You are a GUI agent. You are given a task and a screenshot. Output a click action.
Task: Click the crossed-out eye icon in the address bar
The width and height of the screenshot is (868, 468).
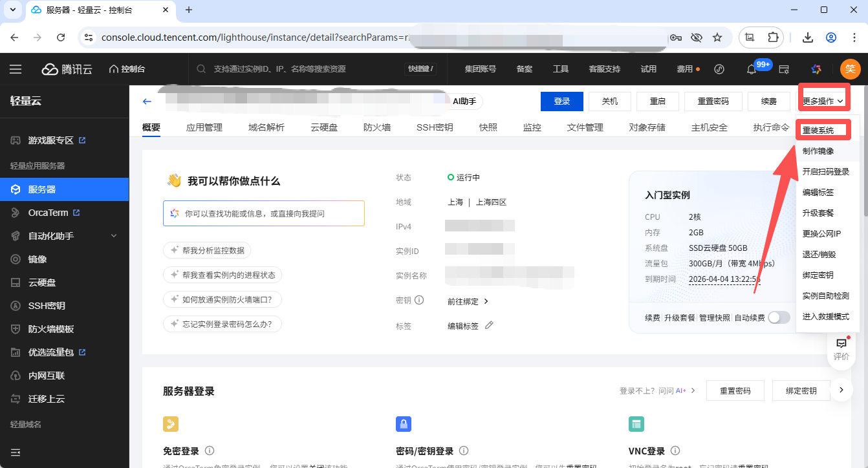pyautogui.click(x=697, y=37)
